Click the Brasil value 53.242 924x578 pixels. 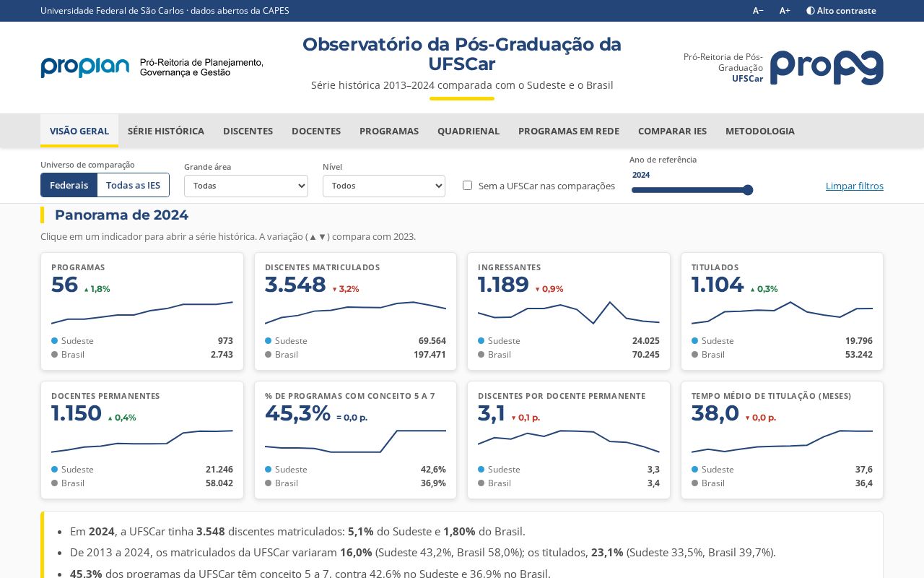point(859,355)
